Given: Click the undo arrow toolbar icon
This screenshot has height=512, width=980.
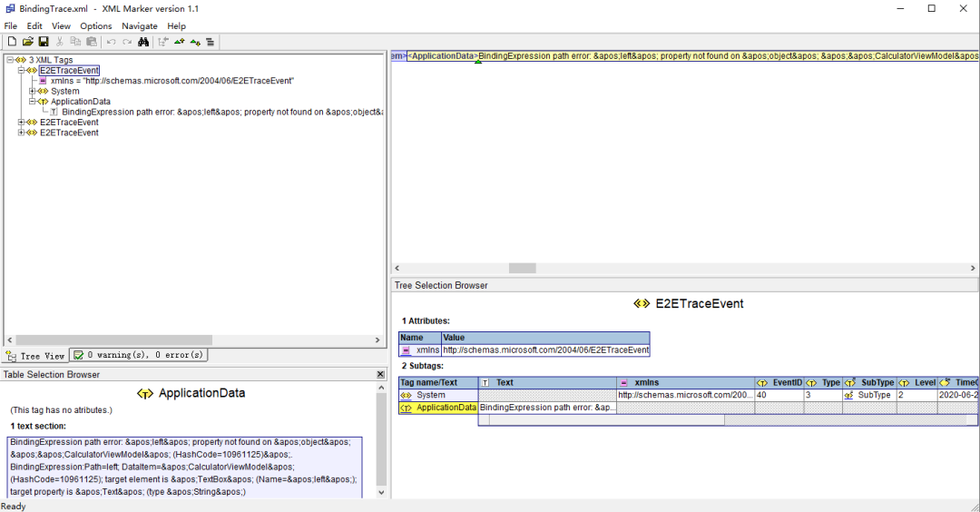Looking at the screenshot, I should coord(111,42).
